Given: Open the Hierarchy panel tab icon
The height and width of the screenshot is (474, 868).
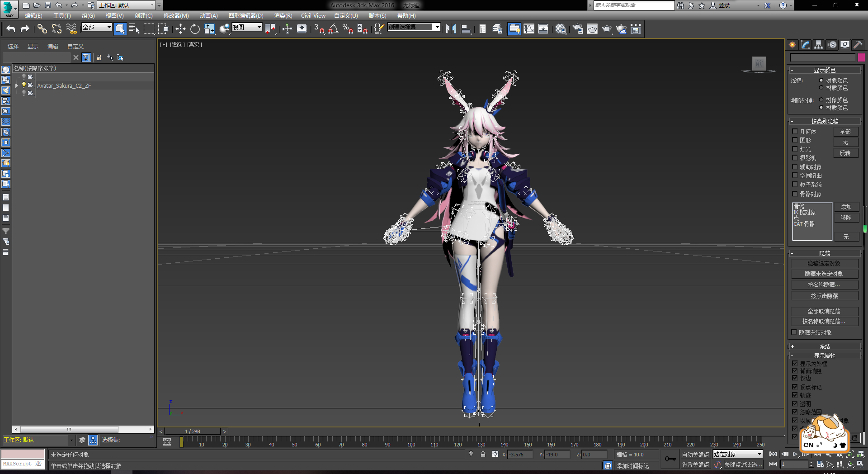Looking at the screenshot, I should coord(819,45).
